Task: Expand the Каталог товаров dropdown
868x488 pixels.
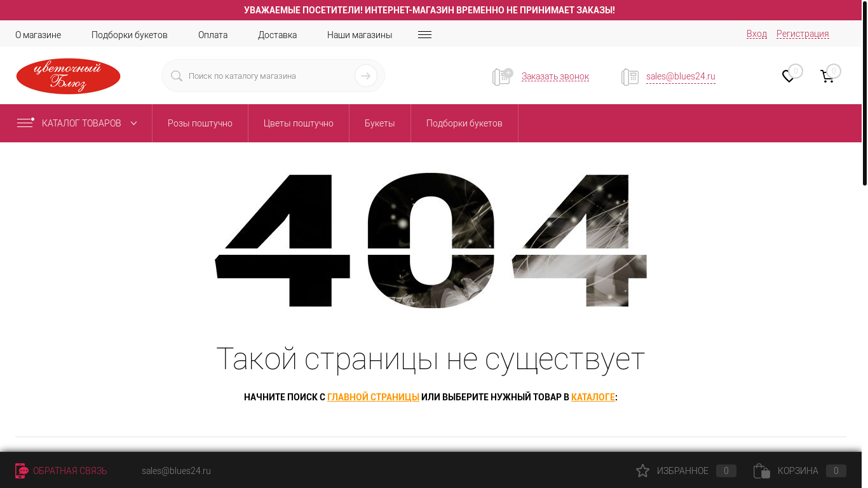Action: click(76, 123)
